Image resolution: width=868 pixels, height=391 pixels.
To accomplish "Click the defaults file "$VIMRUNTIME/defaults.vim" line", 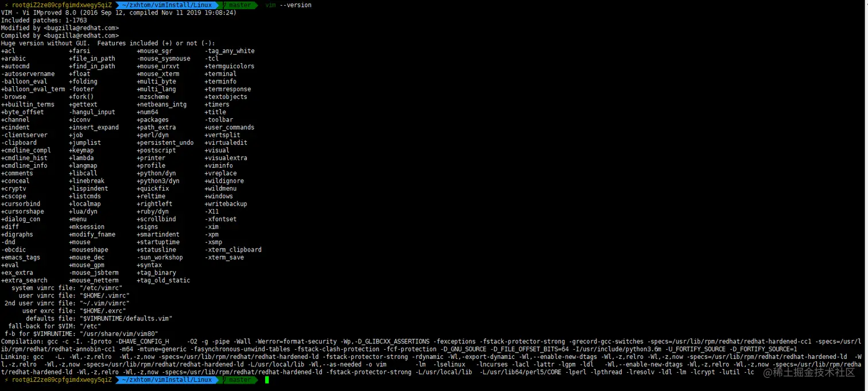I will tap(99, 318).
